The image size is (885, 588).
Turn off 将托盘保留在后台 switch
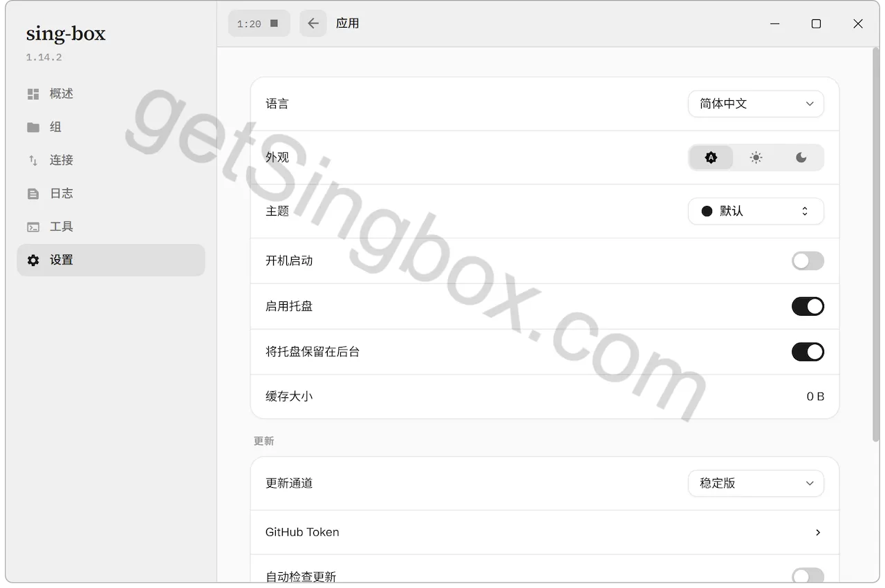(x=808, y=352)
